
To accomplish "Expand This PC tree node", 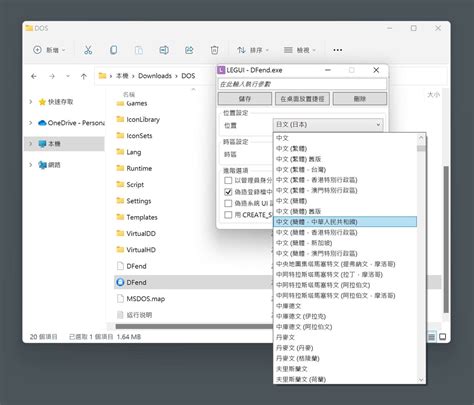I will tap(31, 144).
